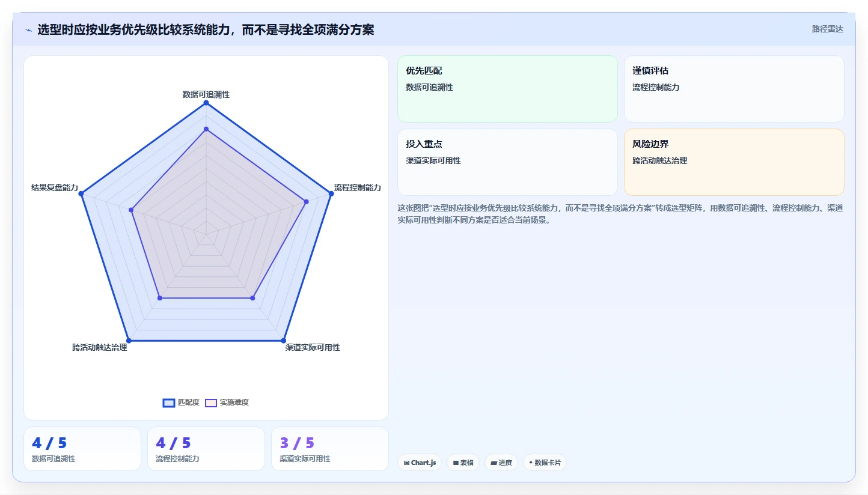Select the 实施难度 point on 流程控制能力 axis
The height and width of the screenshot is (495, 868).
(307, 202)
